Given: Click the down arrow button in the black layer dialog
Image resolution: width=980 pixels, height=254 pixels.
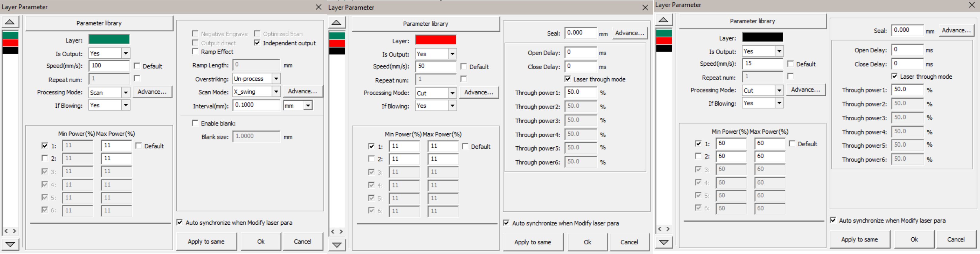Looking at the screenshot, I should [x=663, y=242].
